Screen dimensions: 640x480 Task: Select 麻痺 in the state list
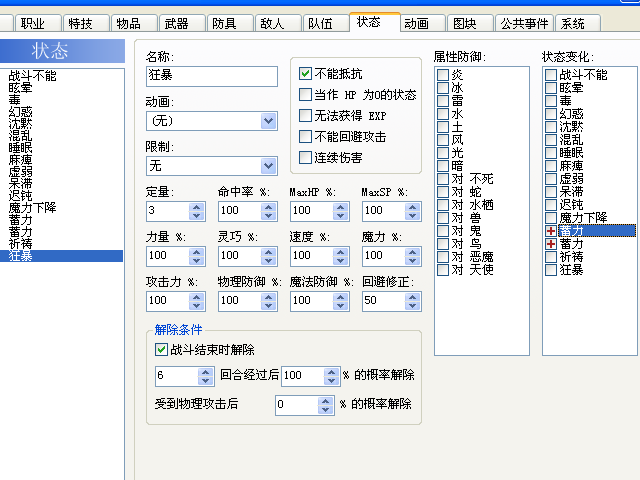[x=20, y=160]
